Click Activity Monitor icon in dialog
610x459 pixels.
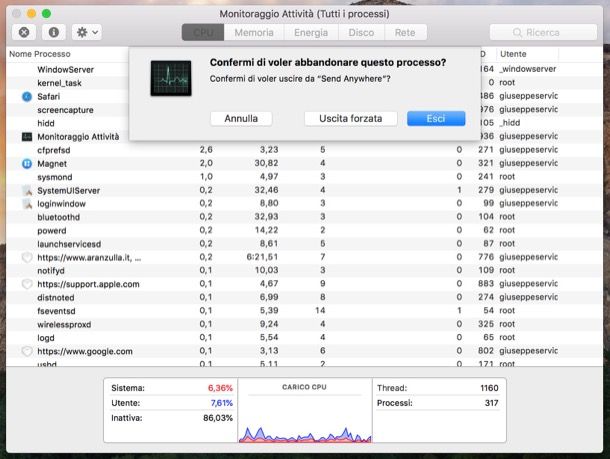pos(171,78)
